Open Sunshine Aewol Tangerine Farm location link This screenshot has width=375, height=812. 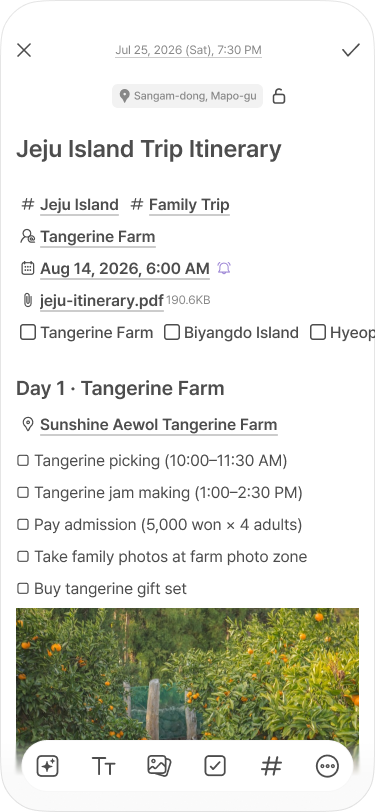158,425
